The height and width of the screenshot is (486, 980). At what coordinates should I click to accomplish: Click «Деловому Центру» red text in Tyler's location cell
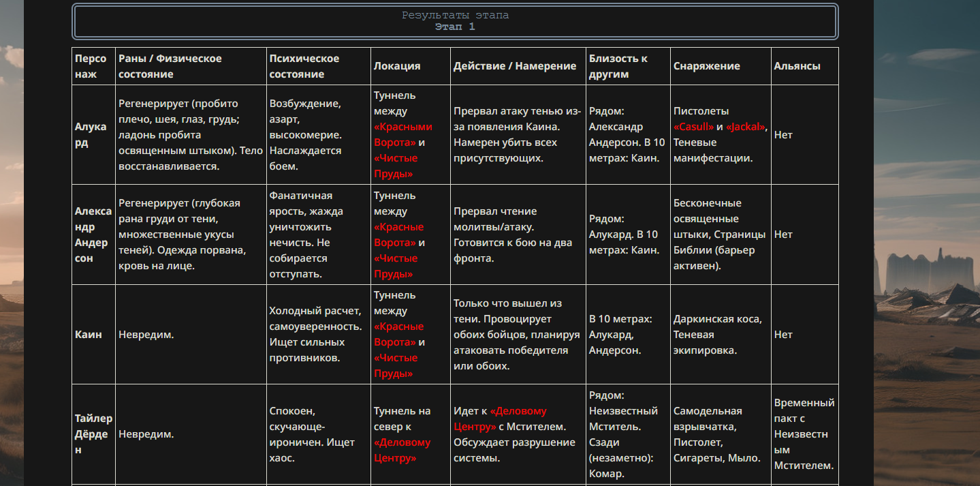(402, 450)
